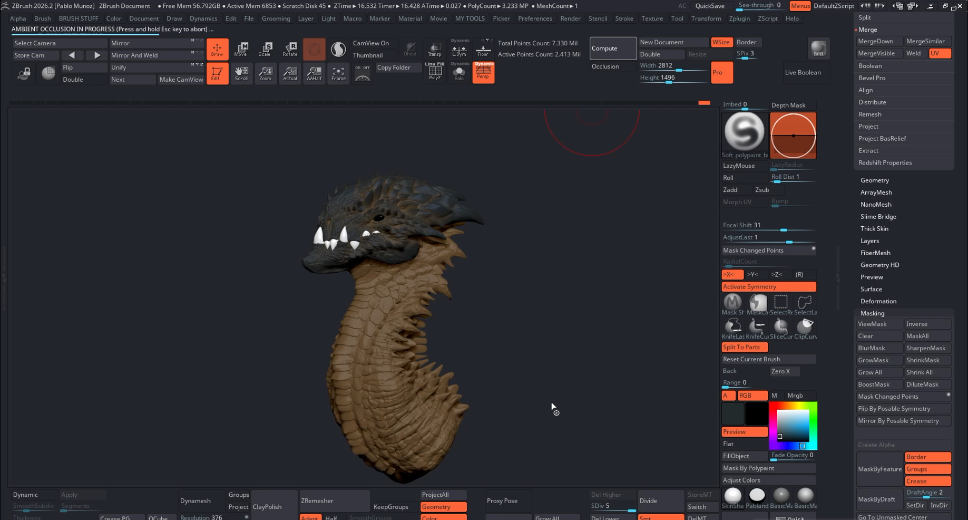Select the MaskLasso brush icon
968x520 pixels.
click(x=757, y=303)
